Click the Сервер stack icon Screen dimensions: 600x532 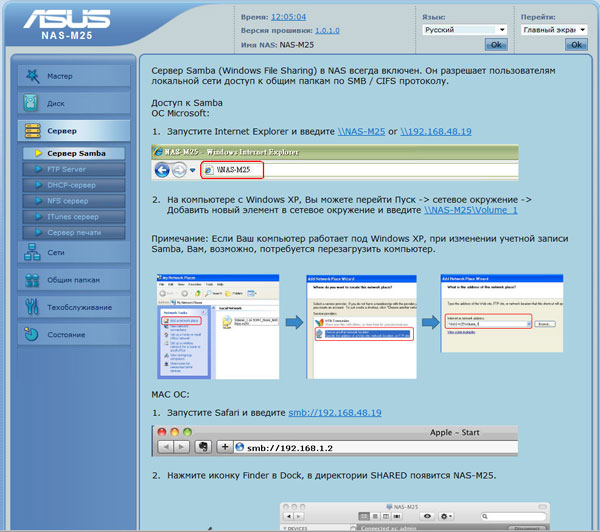(x=33, y=131)
